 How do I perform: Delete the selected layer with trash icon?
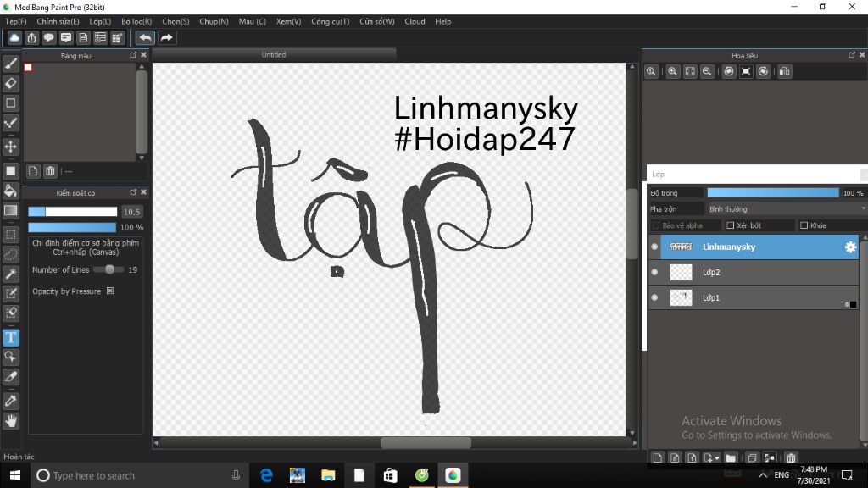pyautogui.click(x=791, y=457)
